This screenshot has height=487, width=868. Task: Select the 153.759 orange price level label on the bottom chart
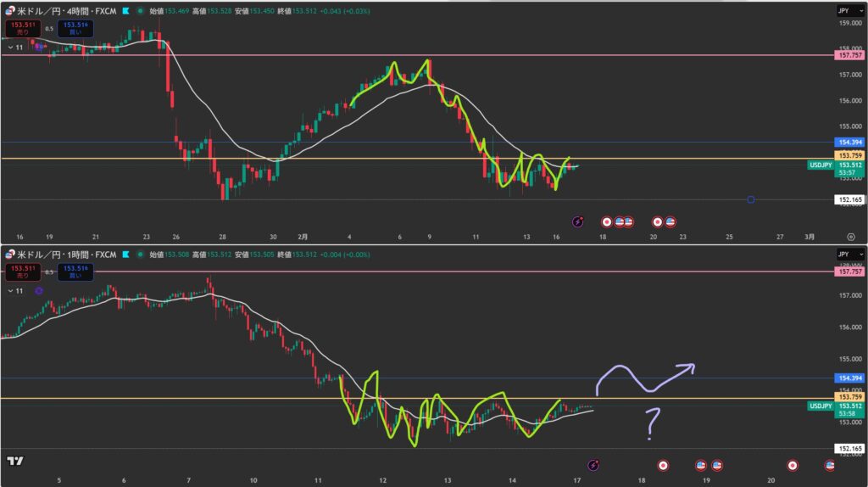tap(849, 397)
